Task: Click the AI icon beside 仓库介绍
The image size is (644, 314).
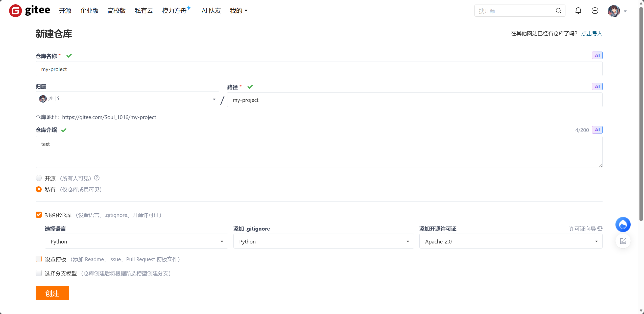Action: pos(597,130)
